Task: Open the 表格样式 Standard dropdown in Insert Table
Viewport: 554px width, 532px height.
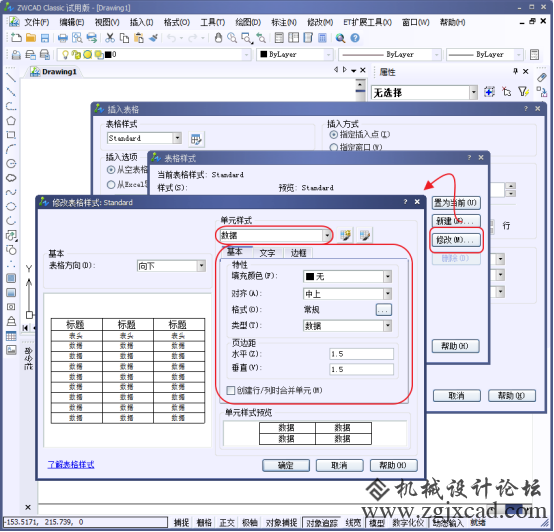Action: click(x=177, y=138)
